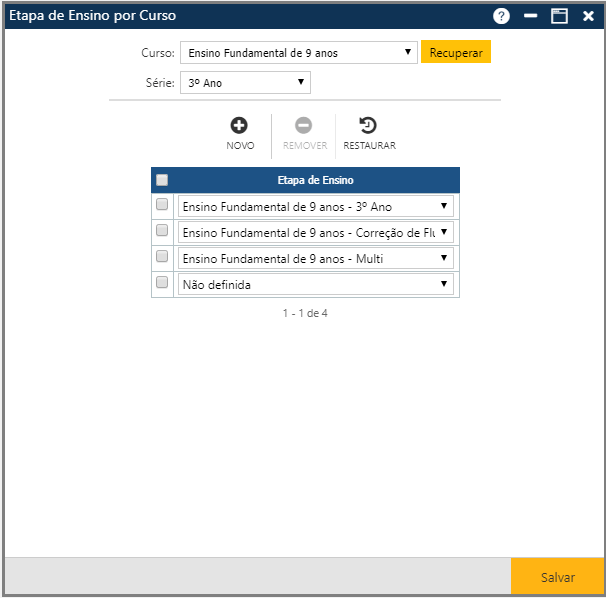Screen dimensions: 606x598
Task: Minimize the Etapa de Ensino window
Action: point(531,16)
